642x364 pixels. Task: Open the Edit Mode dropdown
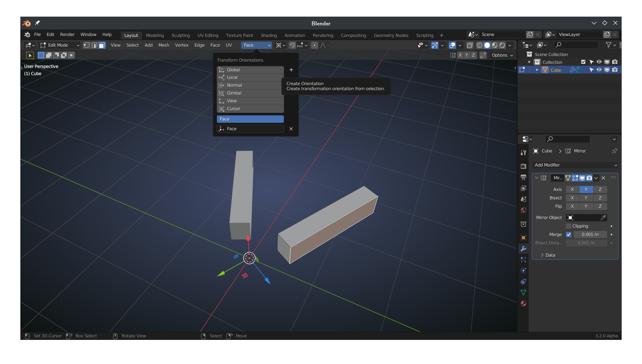point(60,45)
